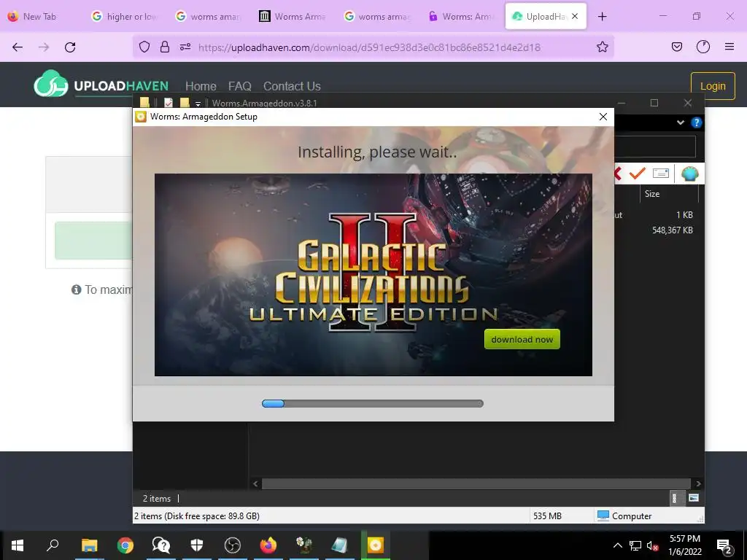747x560 pixels.
Task: Click the yellow setup installer taskbar icon
Action: [x=376, y=545]
